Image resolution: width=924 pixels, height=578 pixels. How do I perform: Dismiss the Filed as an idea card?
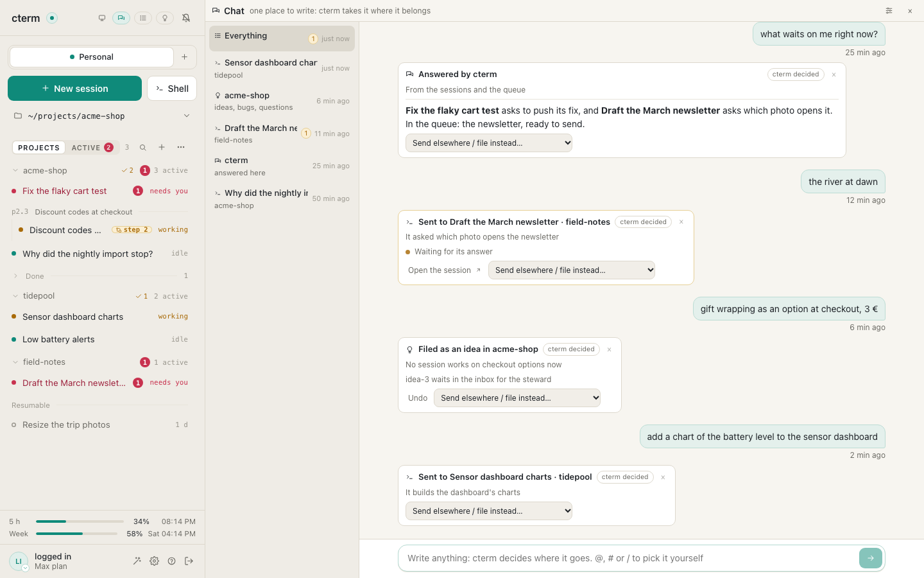tap(609, 349)
